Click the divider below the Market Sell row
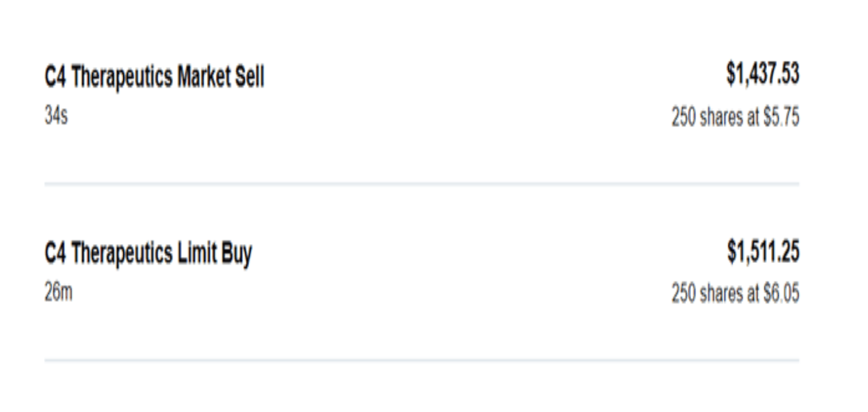The image size is (868, 412). pos(422,183)
